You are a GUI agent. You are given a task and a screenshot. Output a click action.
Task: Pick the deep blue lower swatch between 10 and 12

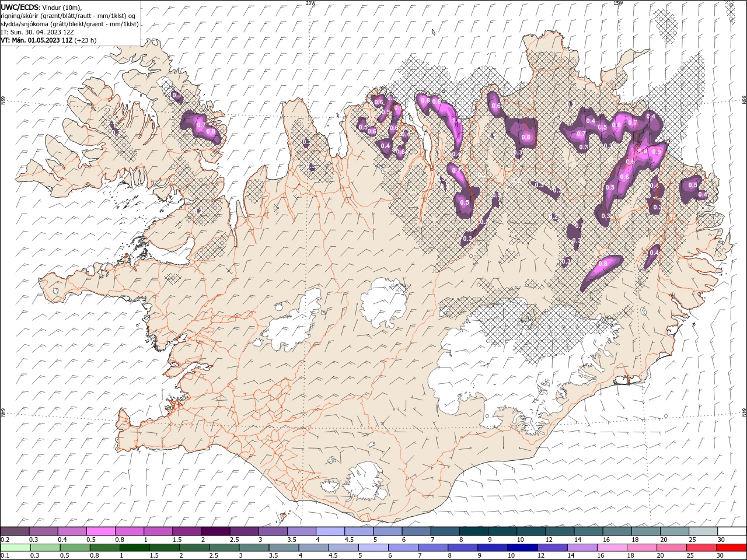[x=522, y=548]
